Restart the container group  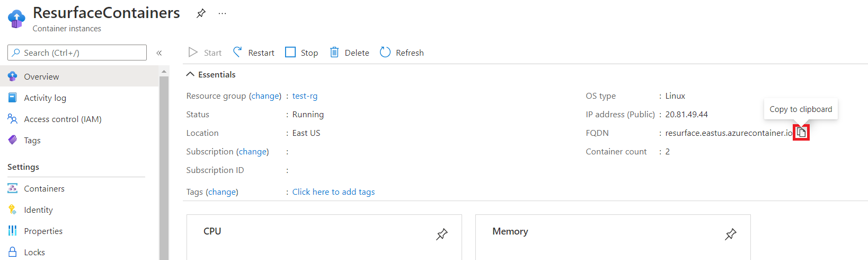tap(254, 53)
